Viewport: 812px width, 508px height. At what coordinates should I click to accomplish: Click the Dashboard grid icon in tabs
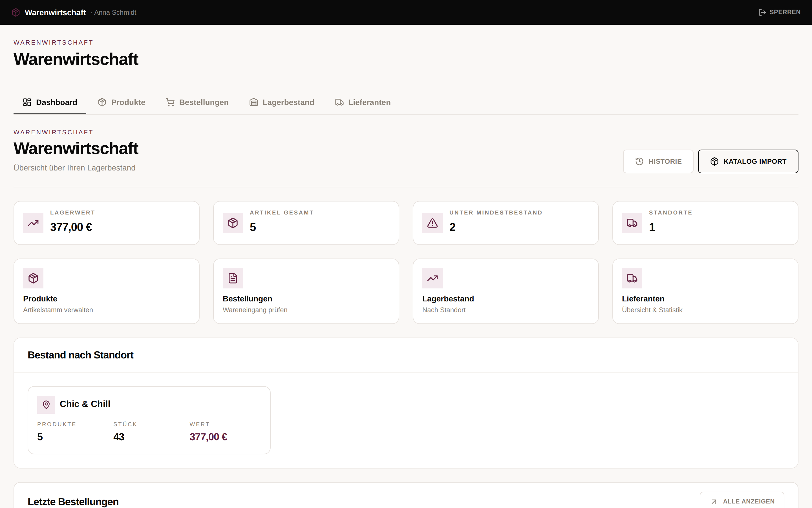27,102
